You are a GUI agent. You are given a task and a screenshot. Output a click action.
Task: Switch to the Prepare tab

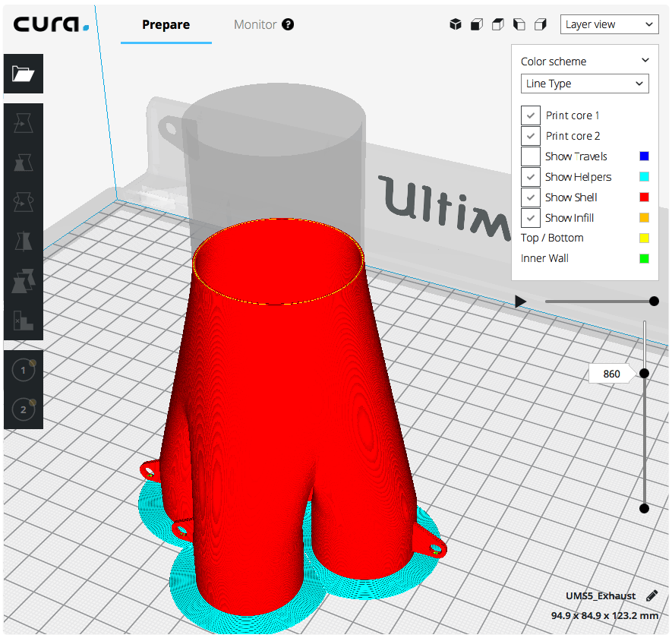166,24
